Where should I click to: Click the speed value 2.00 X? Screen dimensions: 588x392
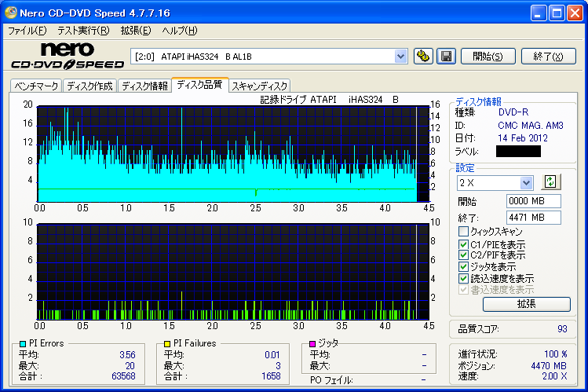click(x=554, y=376)
